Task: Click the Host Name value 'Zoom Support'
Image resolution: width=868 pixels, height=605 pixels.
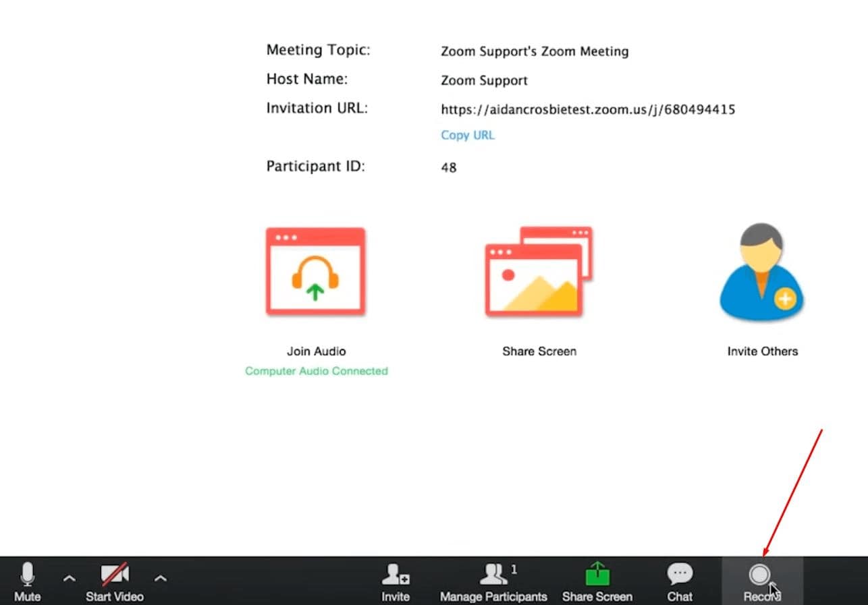Action: [x=484, y=80]
